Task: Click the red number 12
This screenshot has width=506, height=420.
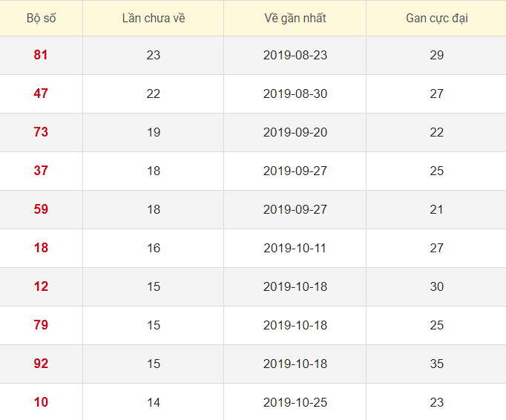Action: [x=41, y=286]
